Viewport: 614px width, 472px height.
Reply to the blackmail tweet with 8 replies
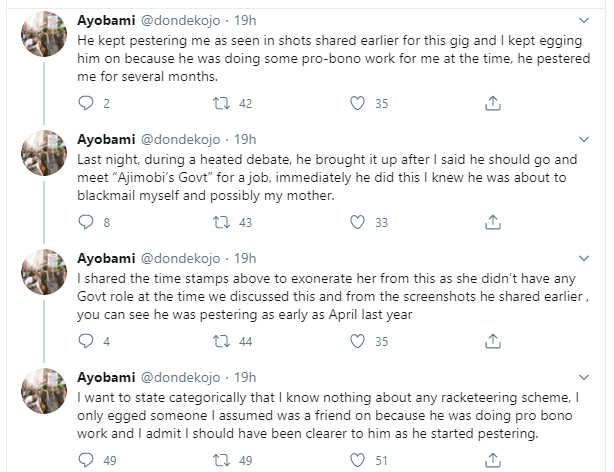point(85,222)
